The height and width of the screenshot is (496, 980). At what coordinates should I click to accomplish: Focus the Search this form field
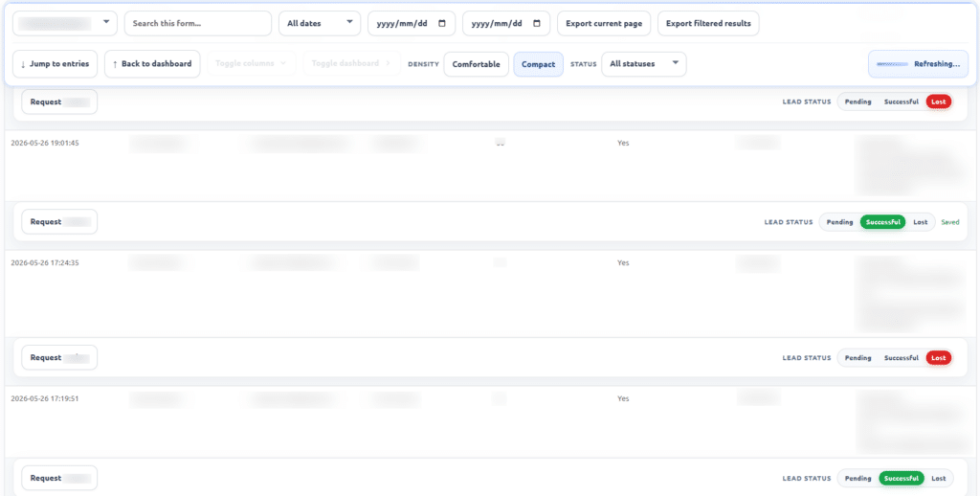pyautogui.click(x=198, y=23)
